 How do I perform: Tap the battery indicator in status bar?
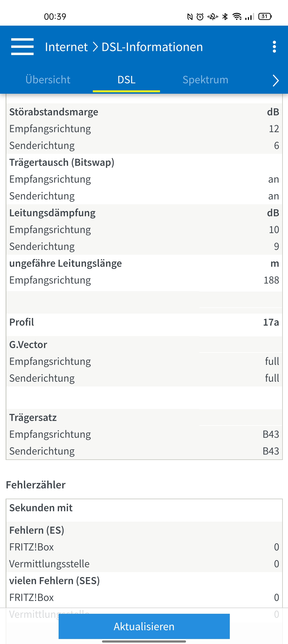(265, 16)
